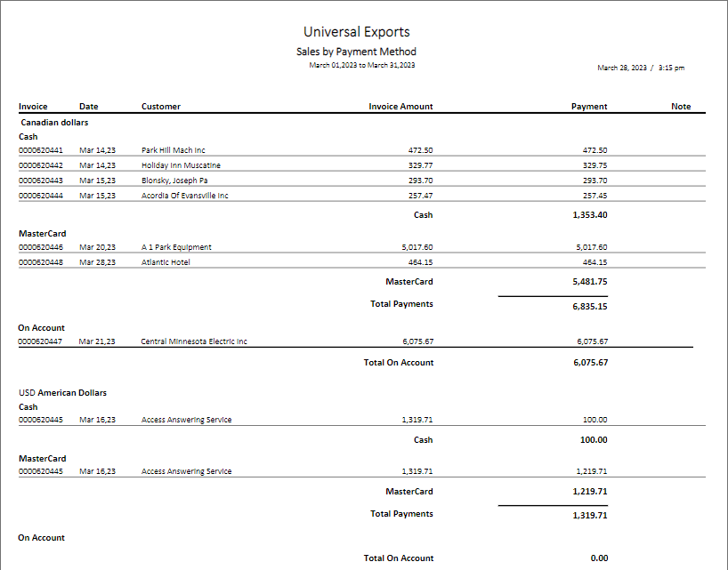Open invoice 0000620446 row
Image resolution: width=728 pixels, height=570 pixels.
(x=40, y=247)
